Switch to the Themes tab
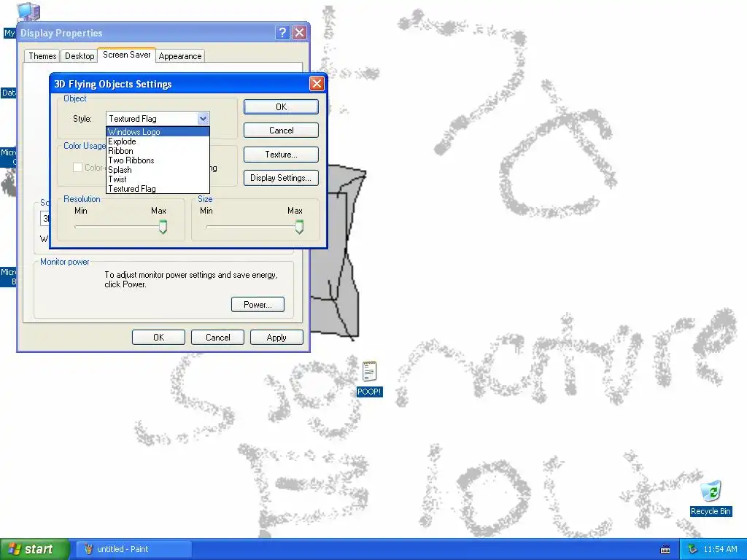This screenshot has width=747, height=560. [42, 55]
